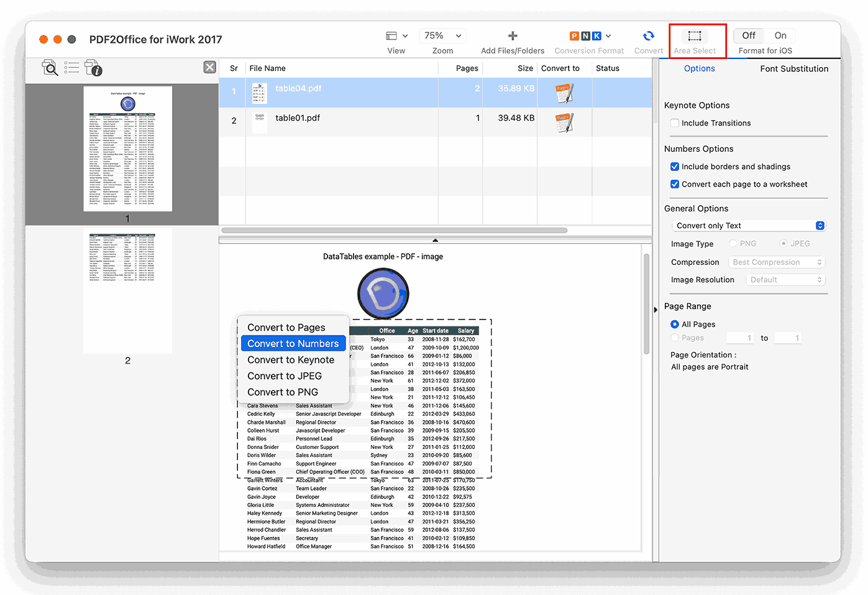
Task: Activate the Area Select tool icon
Action: pos(695,36)
